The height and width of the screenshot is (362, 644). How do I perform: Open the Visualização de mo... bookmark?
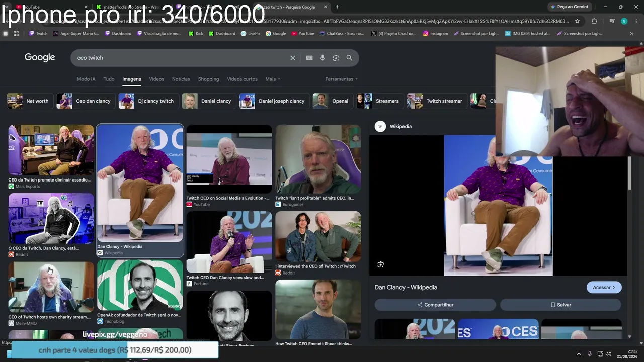pyautogui.click(x=159, y=34)
